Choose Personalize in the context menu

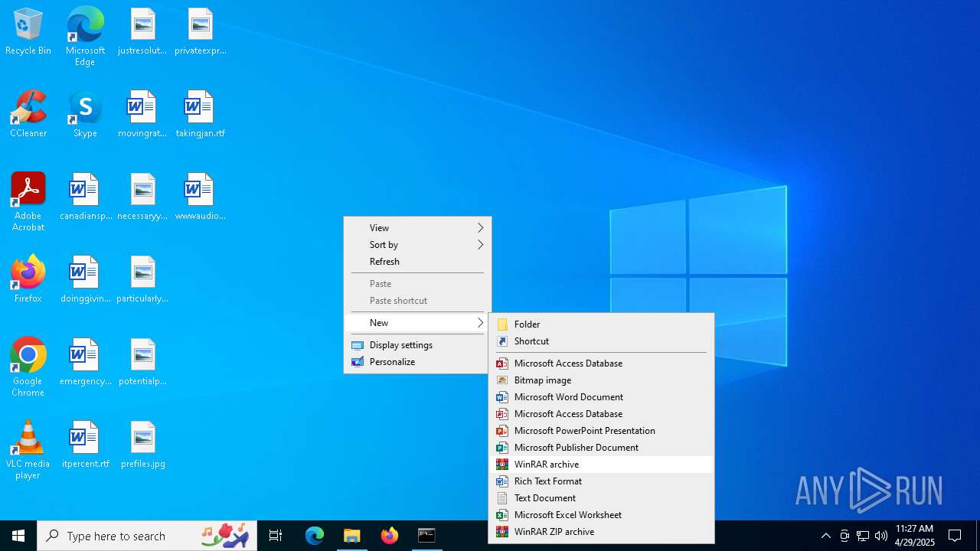[x=417, y=362]
